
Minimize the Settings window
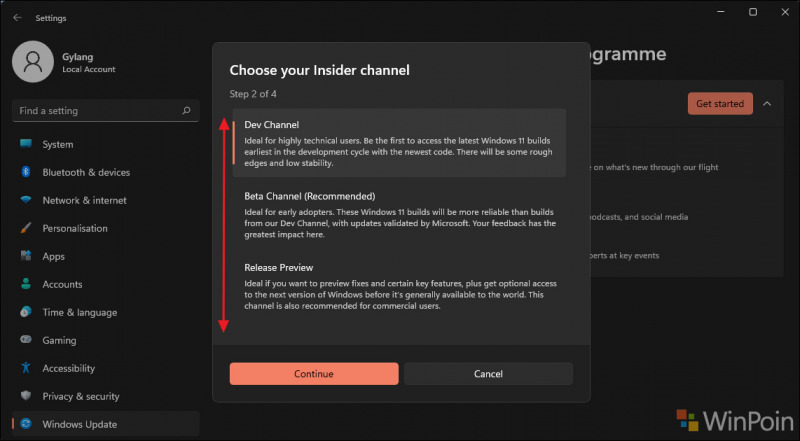click(720, 12)
